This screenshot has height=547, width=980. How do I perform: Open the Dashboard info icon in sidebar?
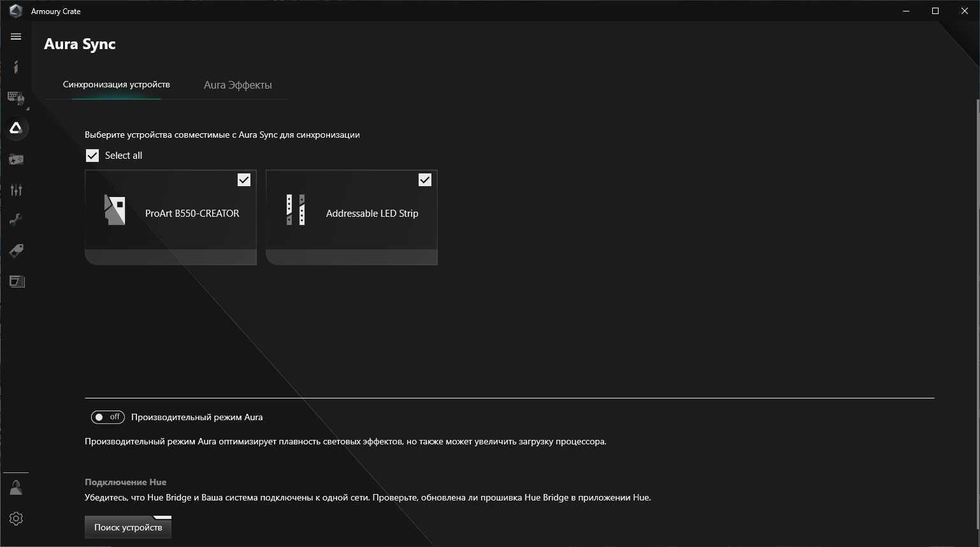point(16,67)
